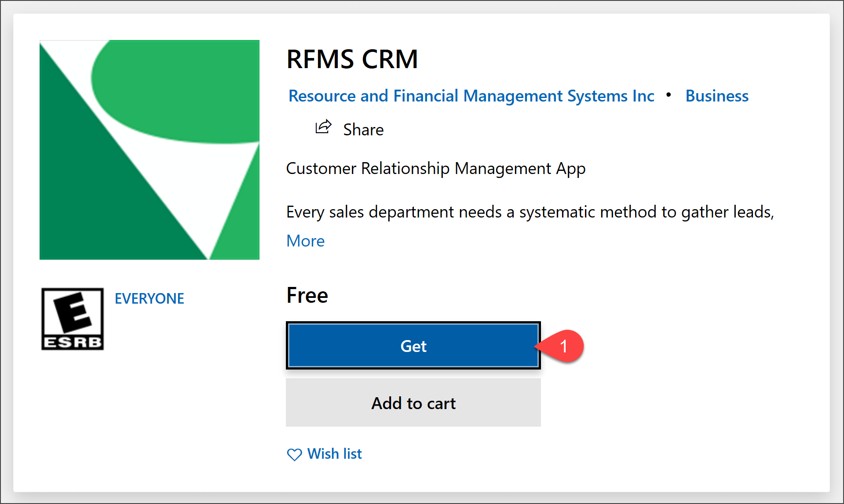Click the Share label to open sharing options
Viewport: 844px width, 504px height.
(x=363, y=129)
